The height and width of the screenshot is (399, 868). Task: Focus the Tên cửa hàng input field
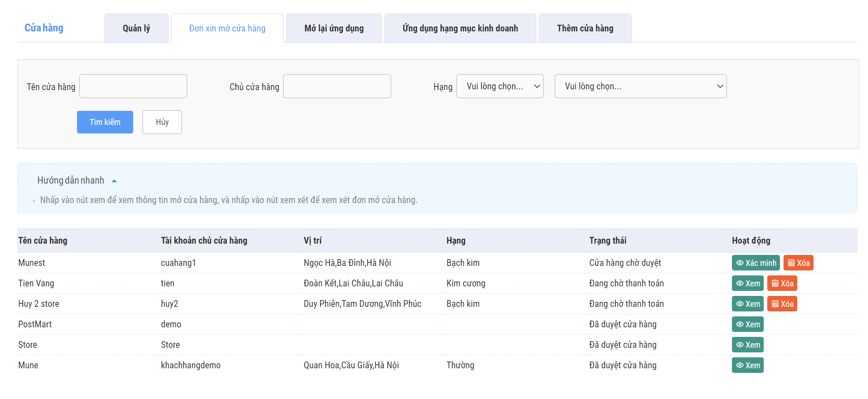pyautogui.click(x=133, y=86)
